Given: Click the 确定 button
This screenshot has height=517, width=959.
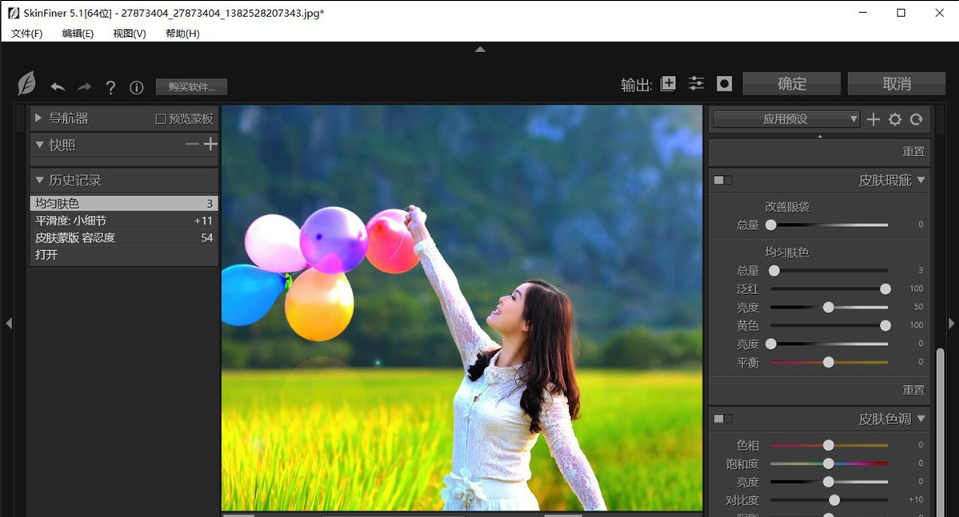Looking at the screenshot, I should [x=791, y=84].
